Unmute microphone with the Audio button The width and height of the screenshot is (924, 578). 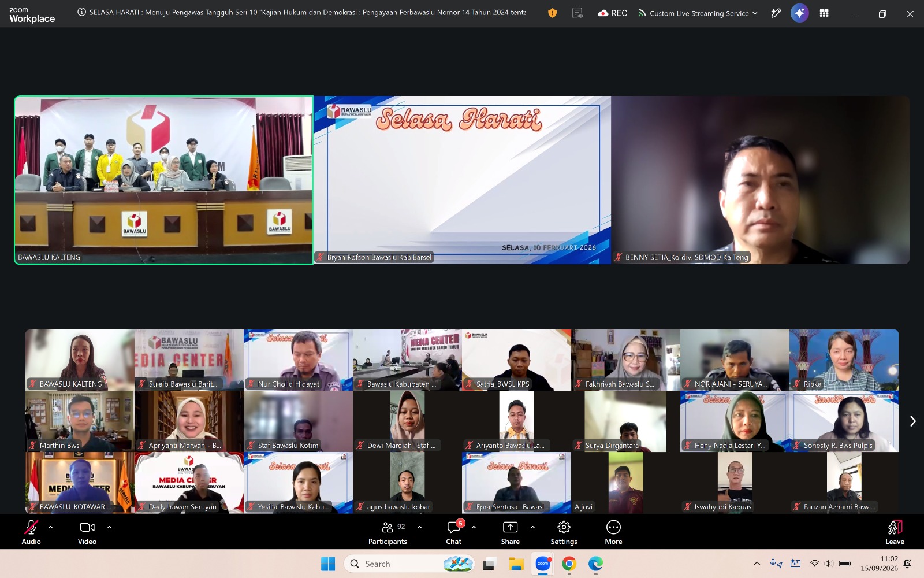[x=31, y=532]
